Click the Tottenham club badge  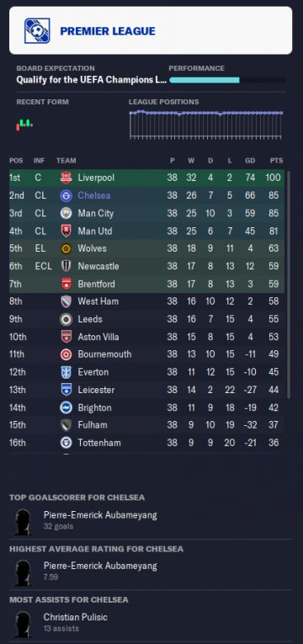click(x=66, y=443)
